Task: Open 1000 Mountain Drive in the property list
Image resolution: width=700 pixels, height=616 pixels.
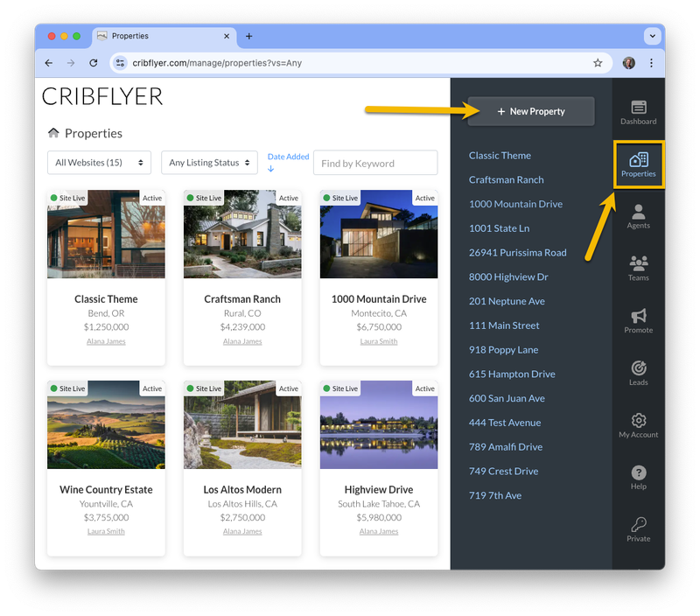Action: [515, 204]
